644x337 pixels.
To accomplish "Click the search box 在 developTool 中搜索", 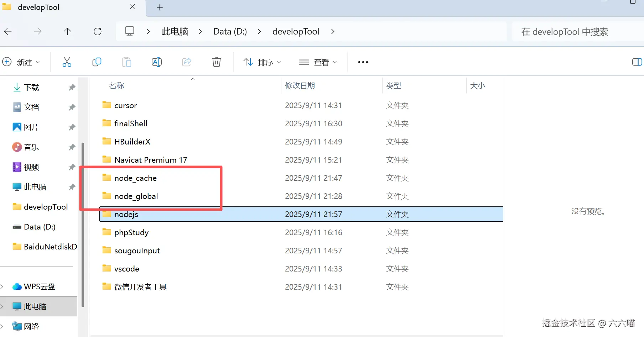I will pyautogui.click(x=577, y=32).
